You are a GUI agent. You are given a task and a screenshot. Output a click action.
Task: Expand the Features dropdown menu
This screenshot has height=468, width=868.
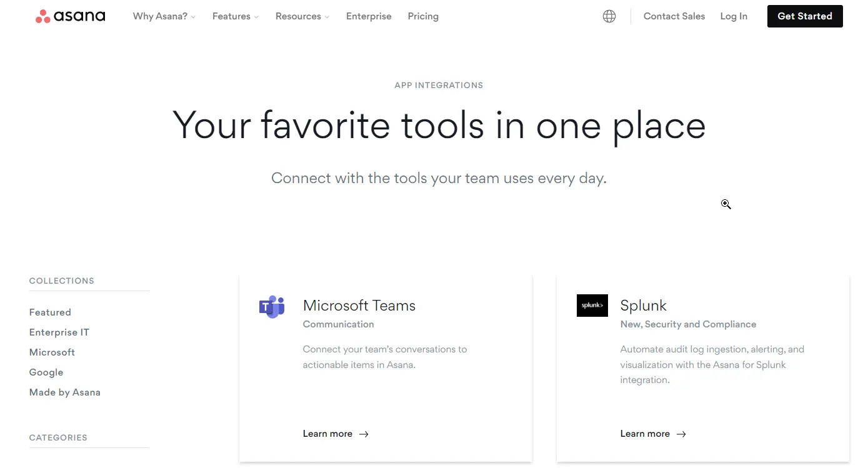click(236, 16)
